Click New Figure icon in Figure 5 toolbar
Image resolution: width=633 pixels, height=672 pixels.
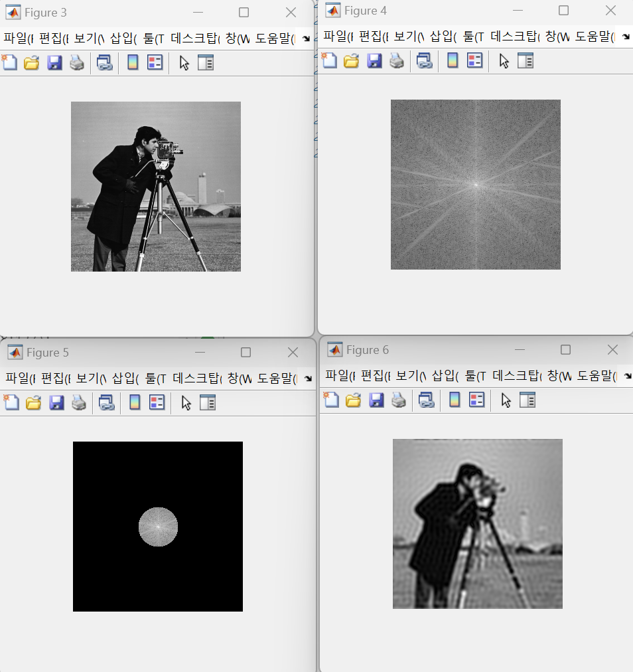point(11,402)
